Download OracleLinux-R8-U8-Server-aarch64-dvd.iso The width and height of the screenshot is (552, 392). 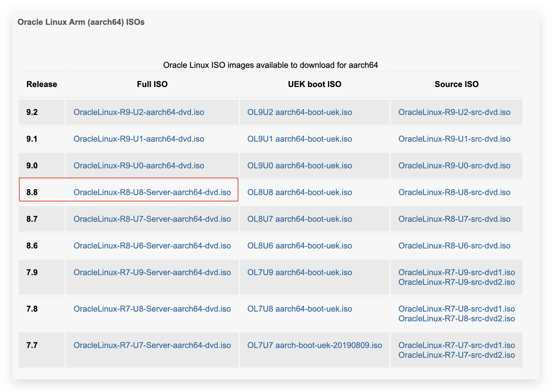152,192
